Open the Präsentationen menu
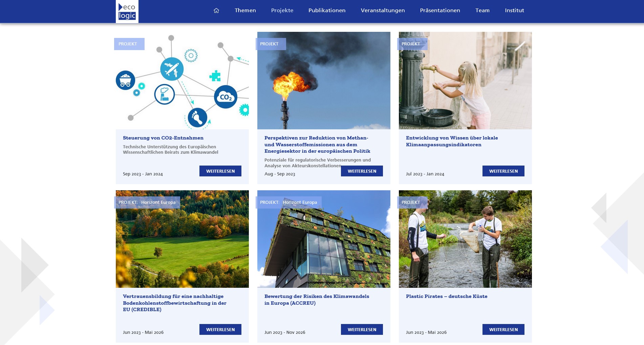 pos(440,10)
